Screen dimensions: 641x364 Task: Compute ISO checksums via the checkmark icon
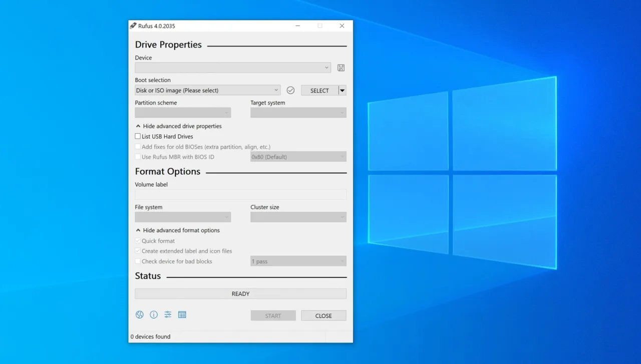click(x=290, y=90)
